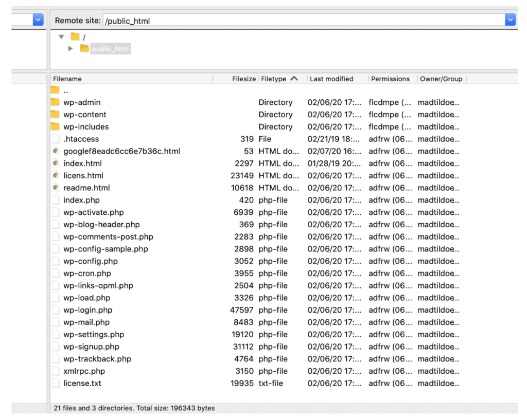Click last modified date 01/28/19 of index.html
This screenshot has height=420, width=527.
pyautogui.click(x=334, y=163)
